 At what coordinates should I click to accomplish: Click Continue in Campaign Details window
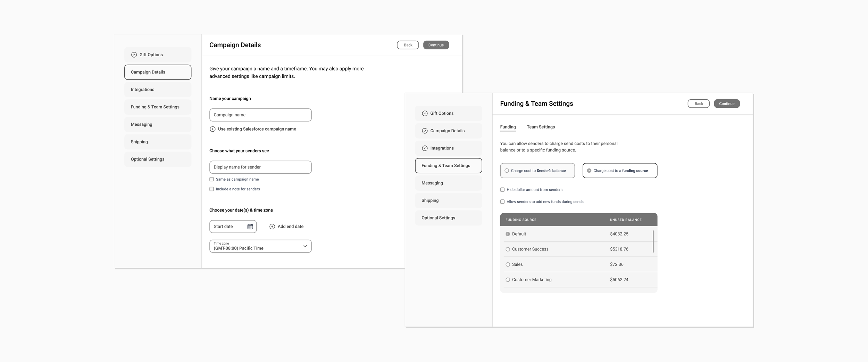[x=436, y=45]
